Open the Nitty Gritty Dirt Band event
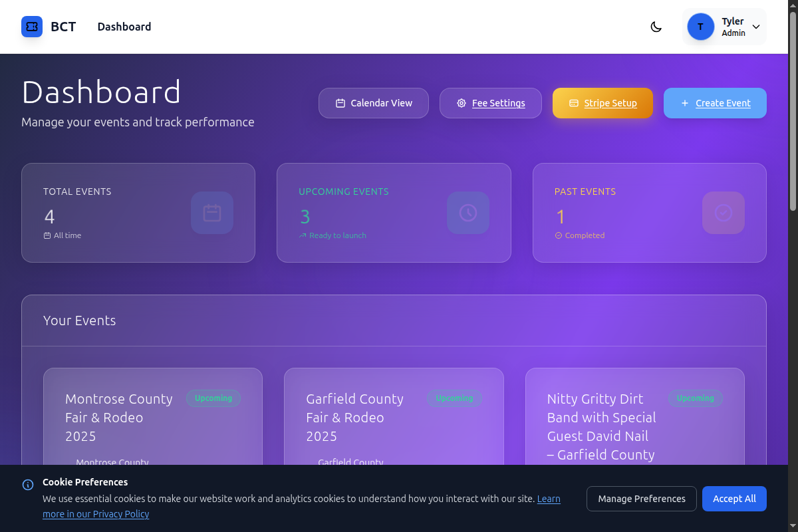 [x=601, y=426]
